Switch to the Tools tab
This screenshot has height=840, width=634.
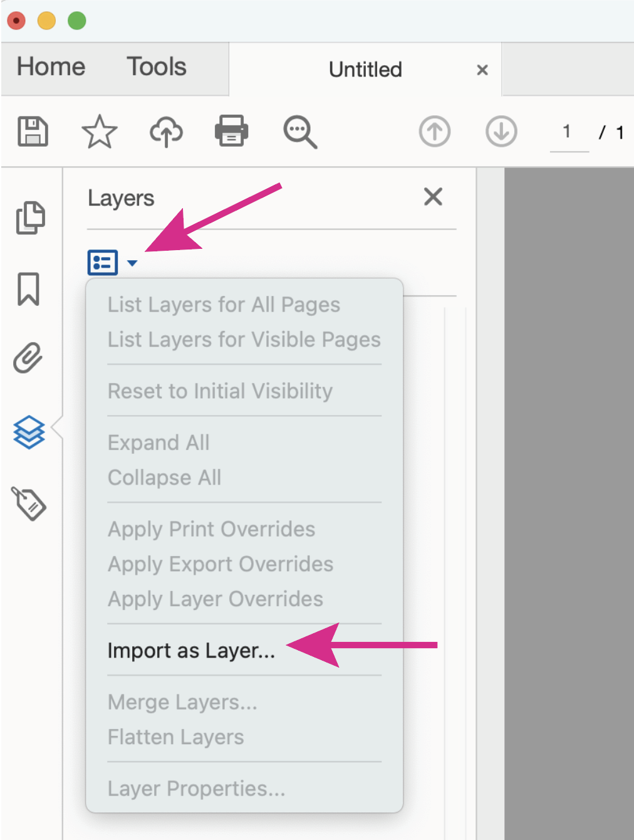tap(156, 66)
